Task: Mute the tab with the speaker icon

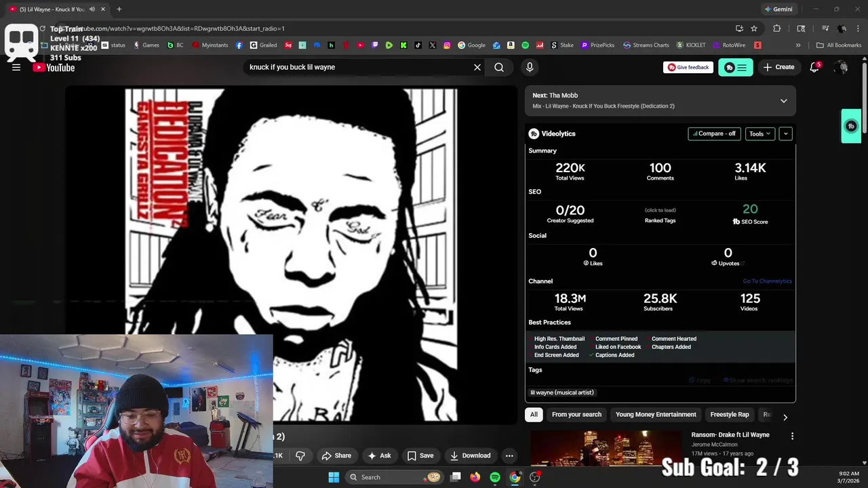Action: pos(92,9)
